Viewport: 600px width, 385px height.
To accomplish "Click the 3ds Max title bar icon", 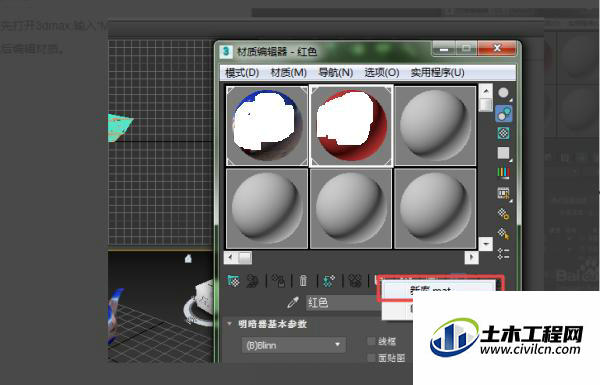I will tap(226, 51).
